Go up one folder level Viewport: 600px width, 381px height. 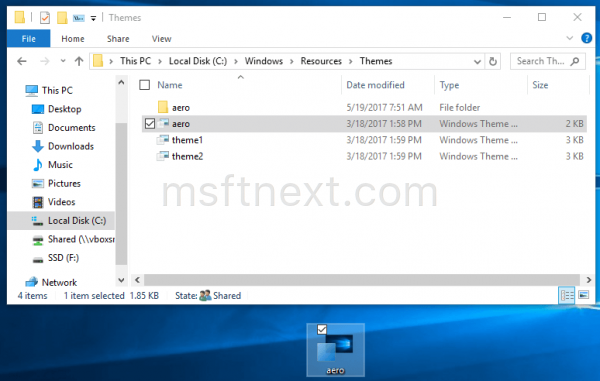click(79, 61)
